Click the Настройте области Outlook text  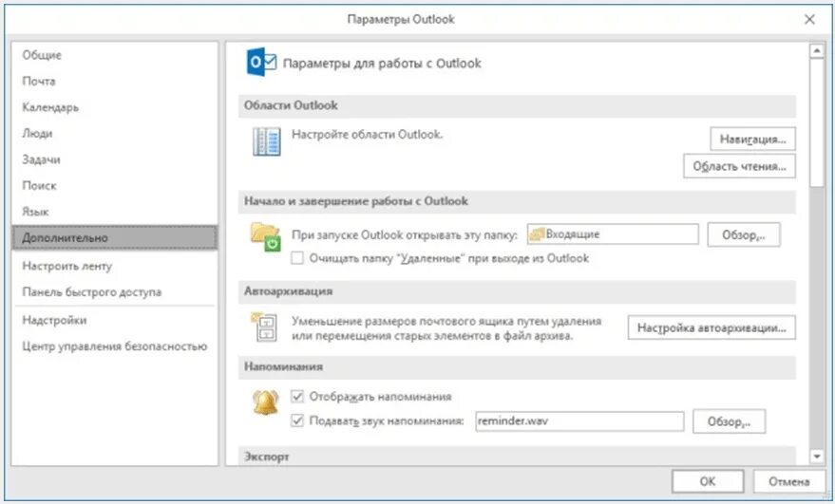point(367,135)
